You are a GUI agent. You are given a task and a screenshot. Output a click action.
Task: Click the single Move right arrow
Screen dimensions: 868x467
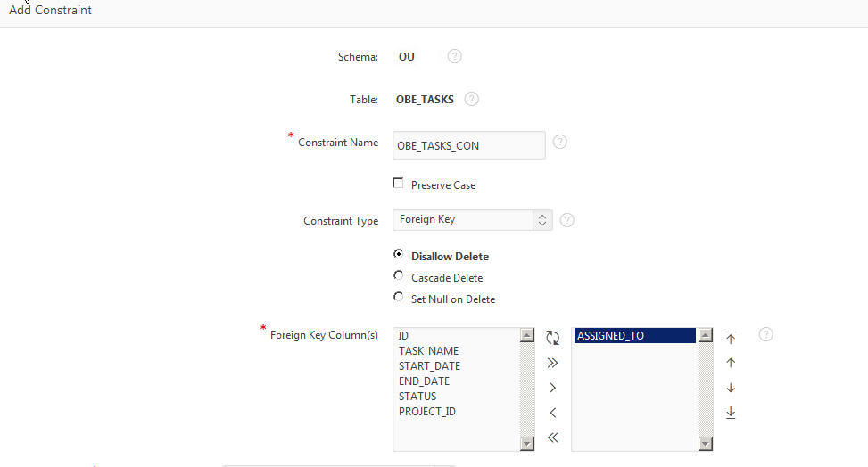[552, 388]
